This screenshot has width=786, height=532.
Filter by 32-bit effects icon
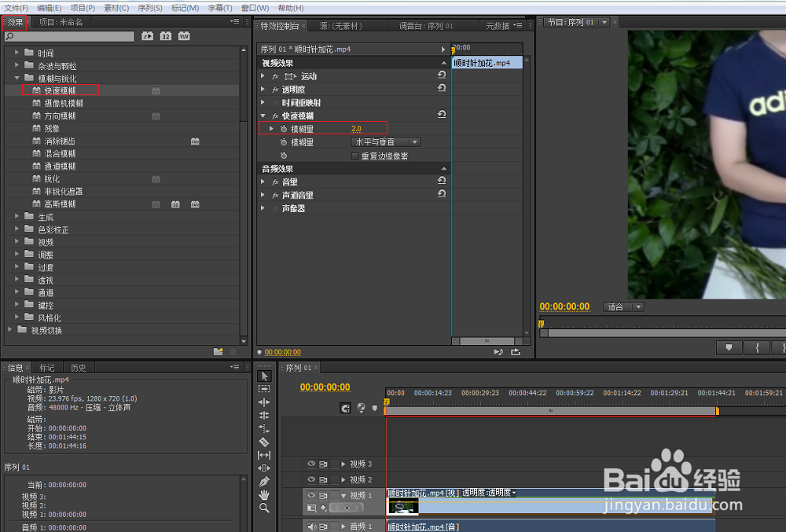(x=165, y=36)
